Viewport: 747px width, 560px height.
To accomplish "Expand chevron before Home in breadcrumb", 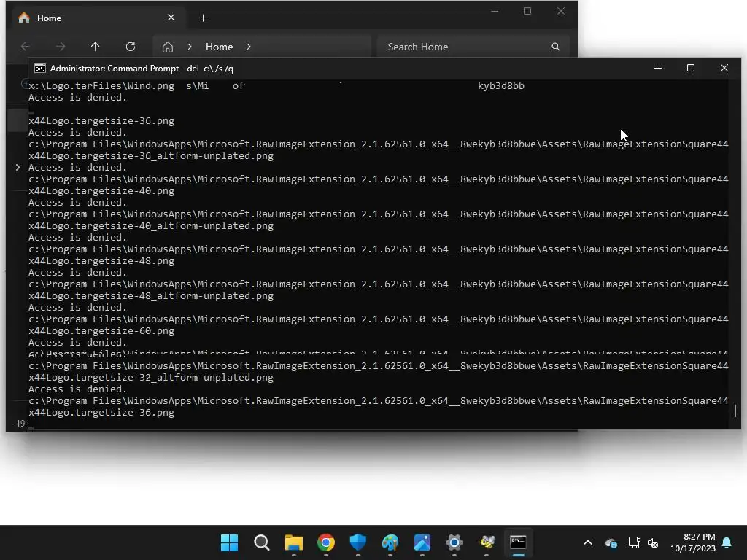I will [190, 47].
